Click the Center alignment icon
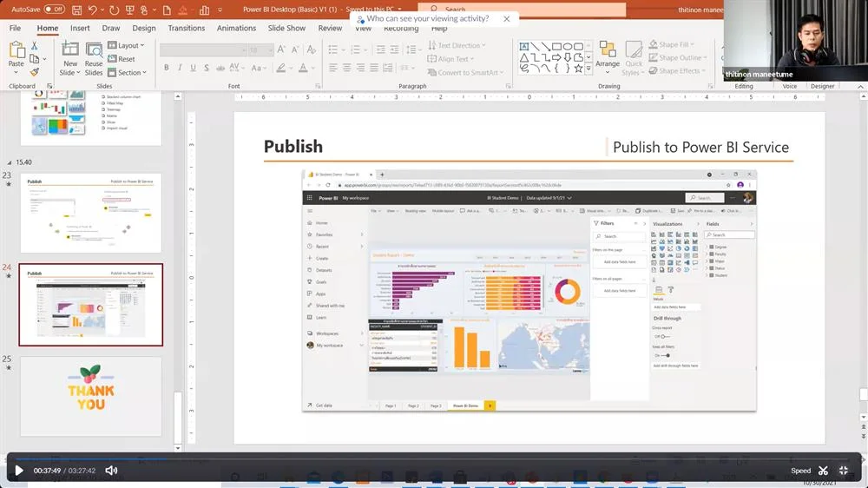 (x=346, y=68)
